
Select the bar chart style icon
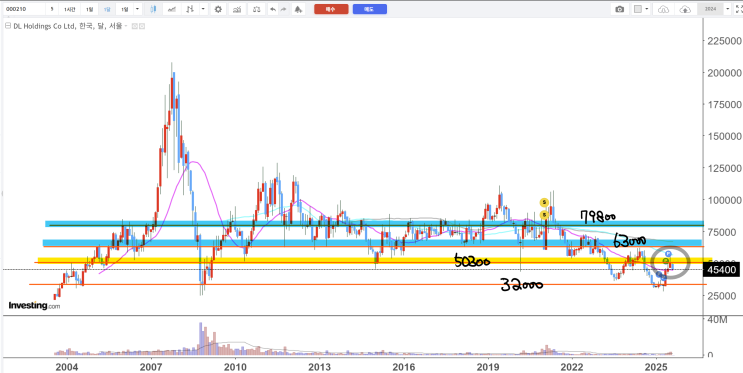[190, 9]
